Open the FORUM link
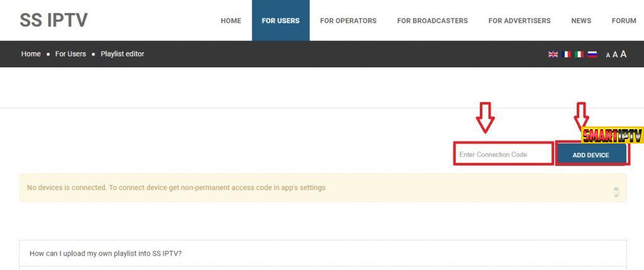Screen dimensions: 644x270 624,21
